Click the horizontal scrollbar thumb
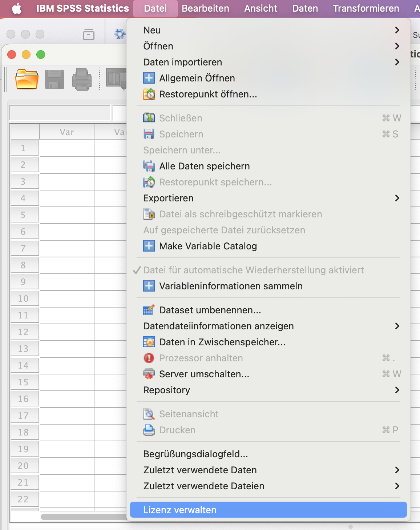Viewport: 420px width, 530px height. tap(84, 517)
